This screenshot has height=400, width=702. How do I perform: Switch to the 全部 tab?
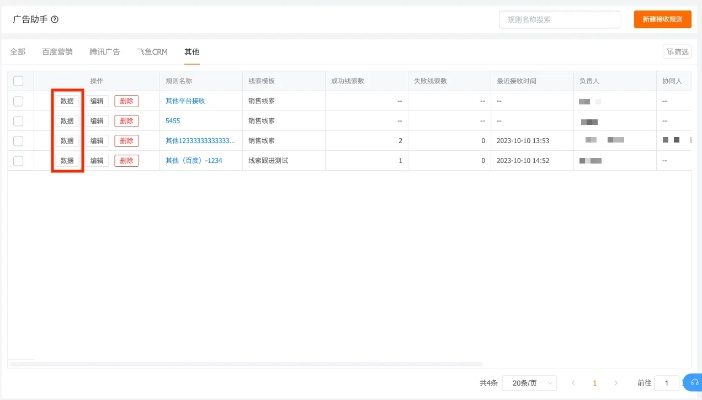tap(18, 52)
